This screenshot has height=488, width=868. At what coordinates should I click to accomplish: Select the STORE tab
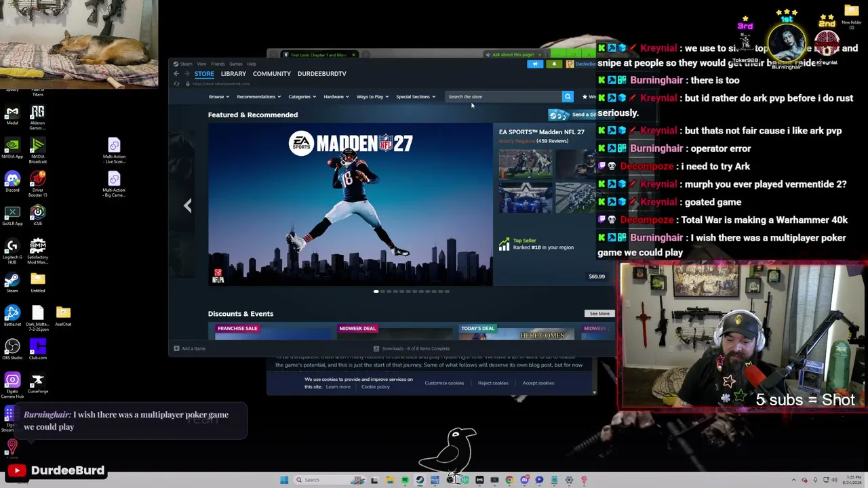click(204, 74)
